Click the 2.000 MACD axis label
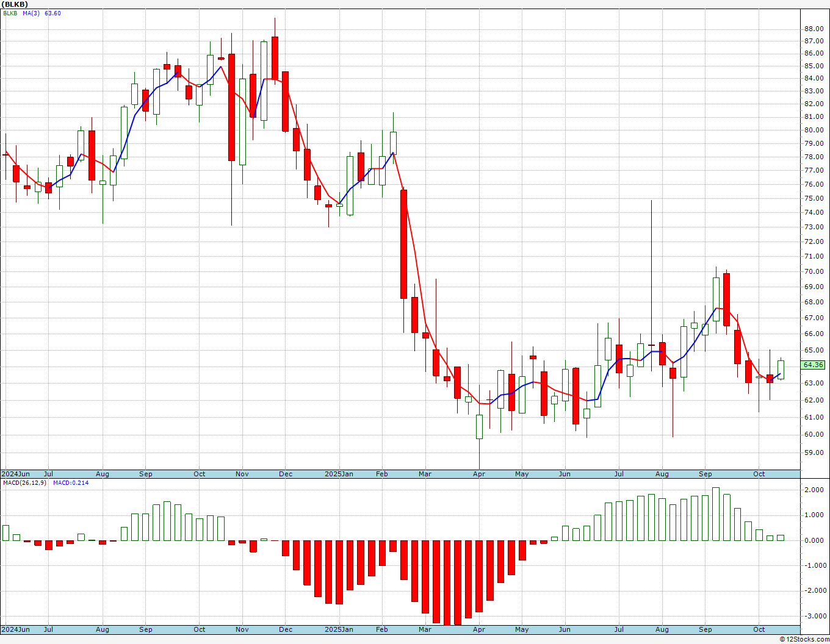830x644 pixels. [x=814, y=490]
